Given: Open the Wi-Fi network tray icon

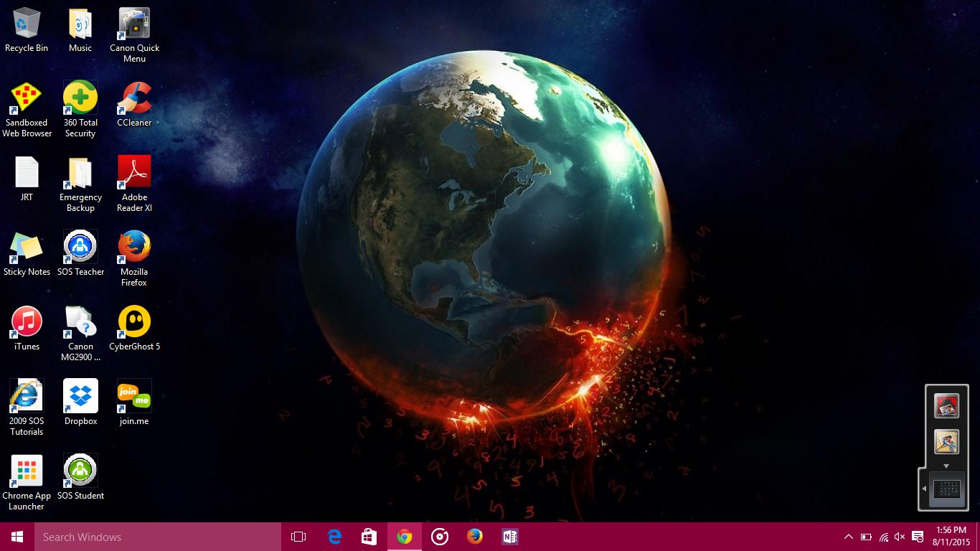Looking at the screenshot, I should [883, 537].
